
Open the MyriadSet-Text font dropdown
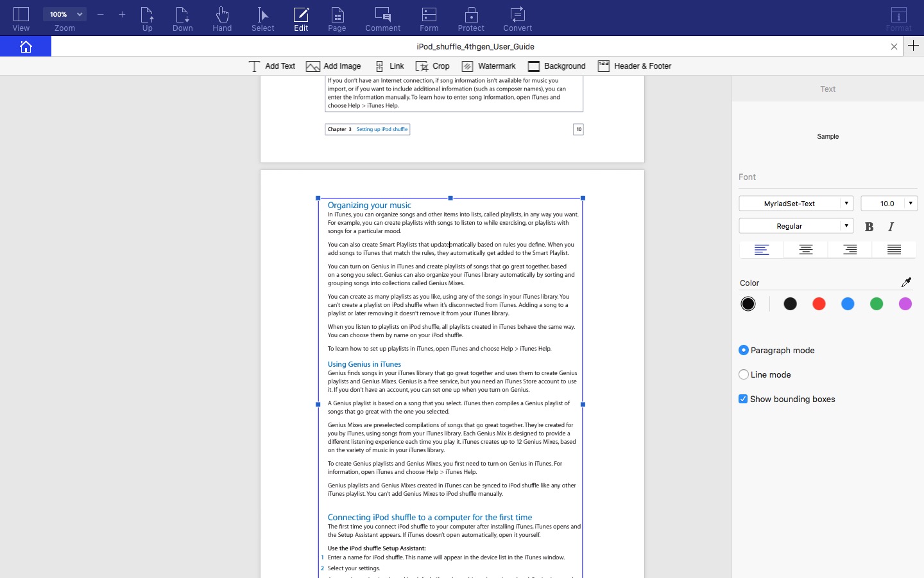pyautogui.click(x=796, y=204)
